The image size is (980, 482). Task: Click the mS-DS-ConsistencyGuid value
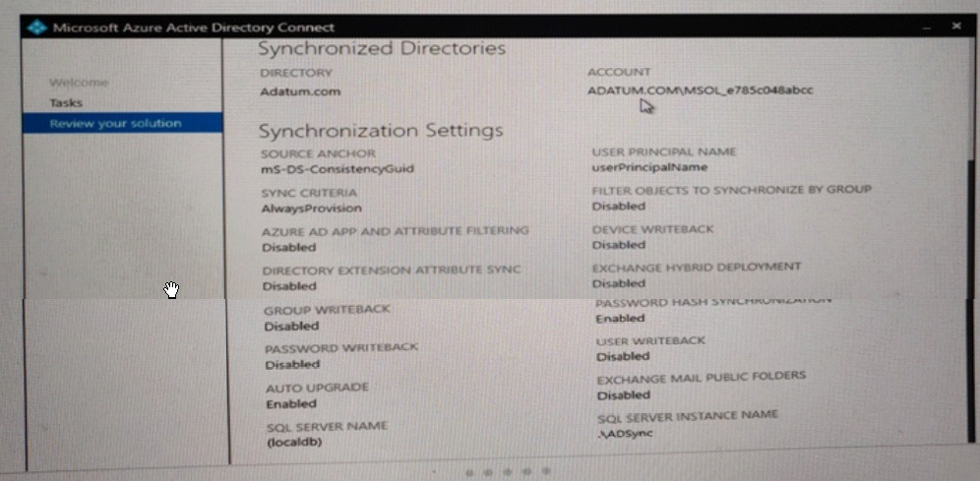pyautogui.click(x=337, y=169)
